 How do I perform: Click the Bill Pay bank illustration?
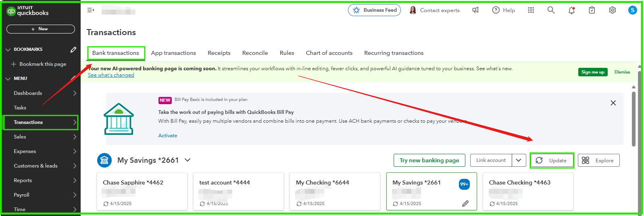coord(119,119)
